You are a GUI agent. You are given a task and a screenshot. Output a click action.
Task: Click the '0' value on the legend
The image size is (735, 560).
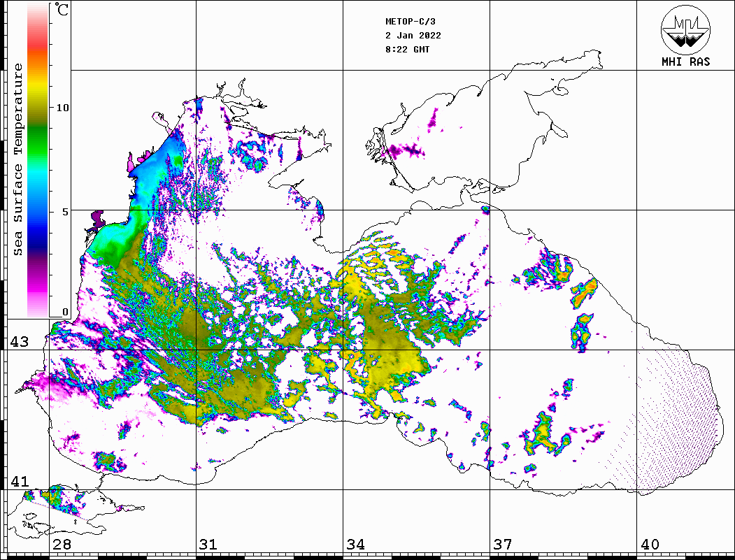[65, 312]
